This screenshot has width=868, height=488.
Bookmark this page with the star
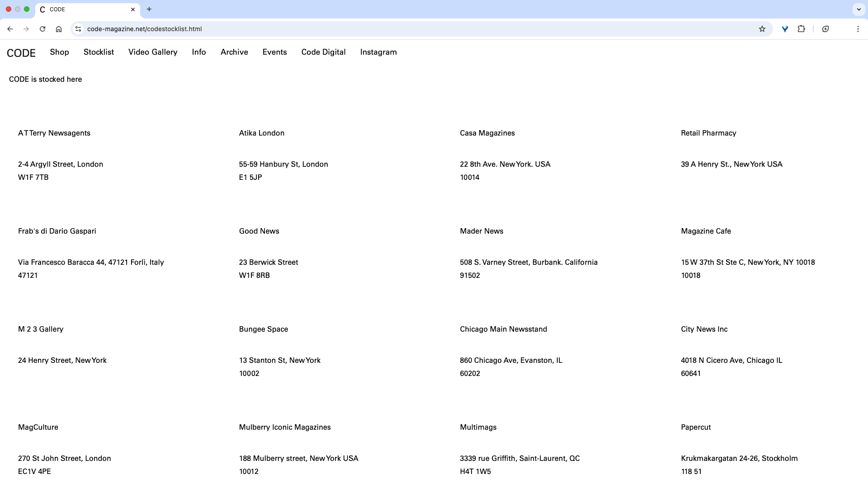(x=762, y=29)
